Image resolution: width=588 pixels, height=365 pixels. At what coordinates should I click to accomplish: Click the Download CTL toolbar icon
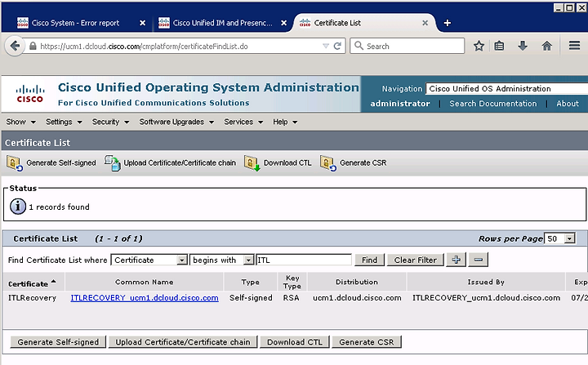point(252,163)
